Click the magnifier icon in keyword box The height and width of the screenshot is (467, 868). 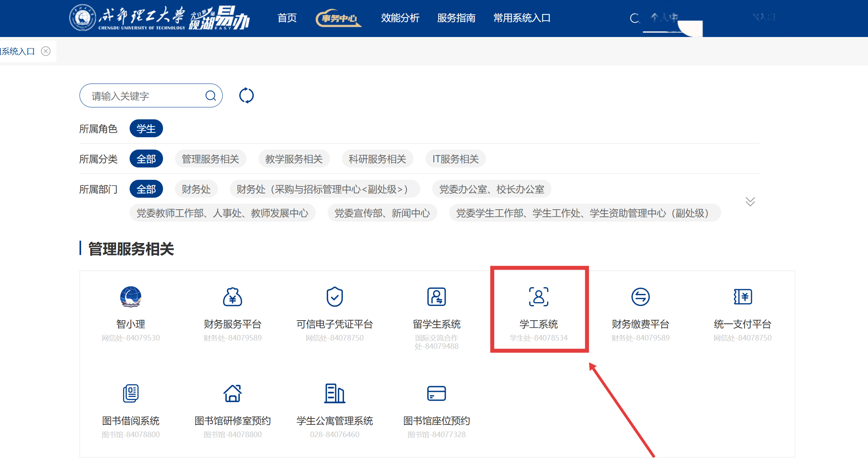pos(211,96)
